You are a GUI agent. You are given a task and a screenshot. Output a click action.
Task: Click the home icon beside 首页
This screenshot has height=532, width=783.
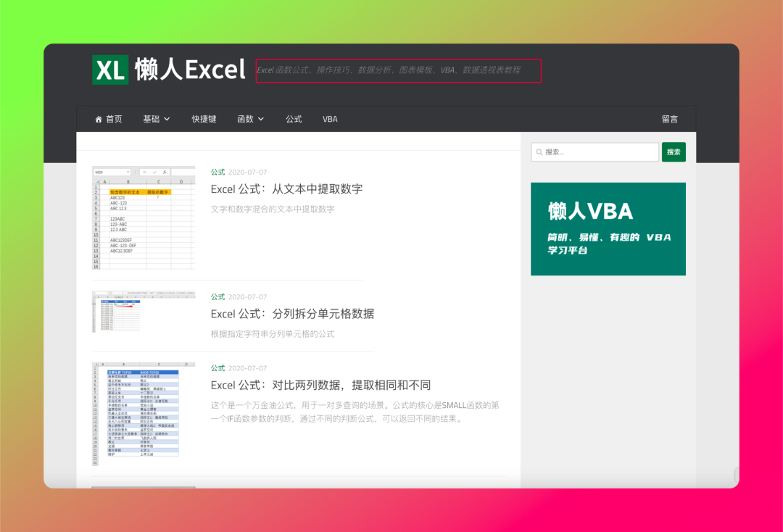(99, 120)
